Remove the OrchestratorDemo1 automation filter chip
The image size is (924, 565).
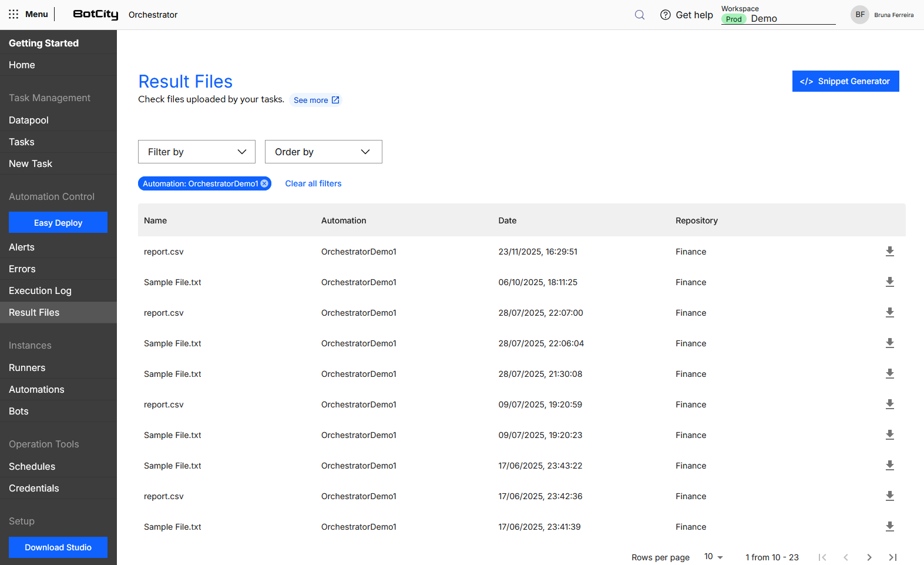click(264, 183)
